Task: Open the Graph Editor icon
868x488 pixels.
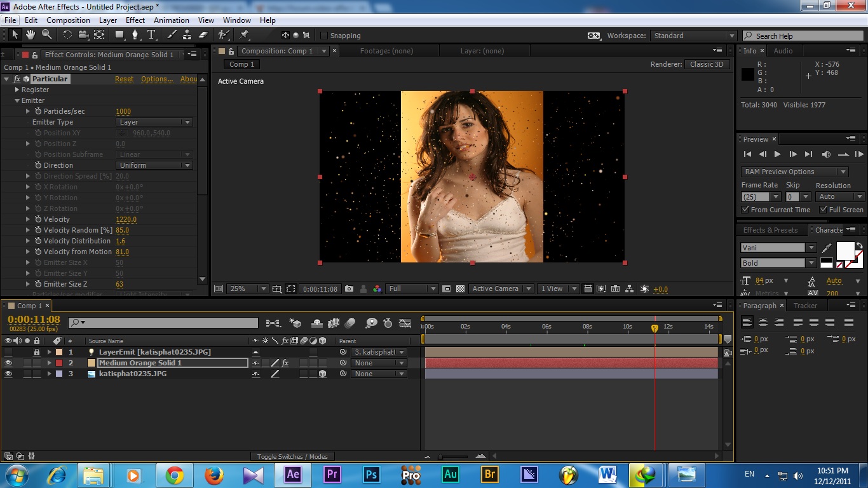Action: click(x=405, y=323)
